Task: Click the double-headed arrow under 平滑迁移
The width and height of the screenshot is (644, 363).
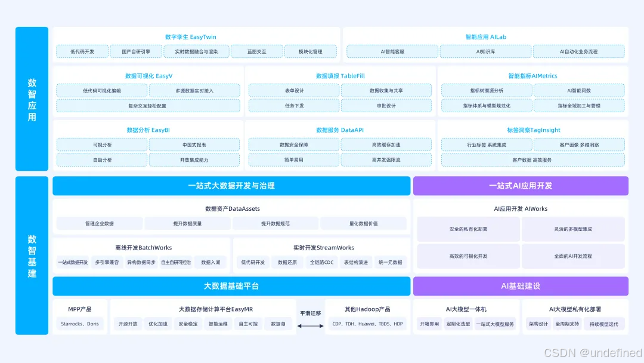Action: coord(310,326)
